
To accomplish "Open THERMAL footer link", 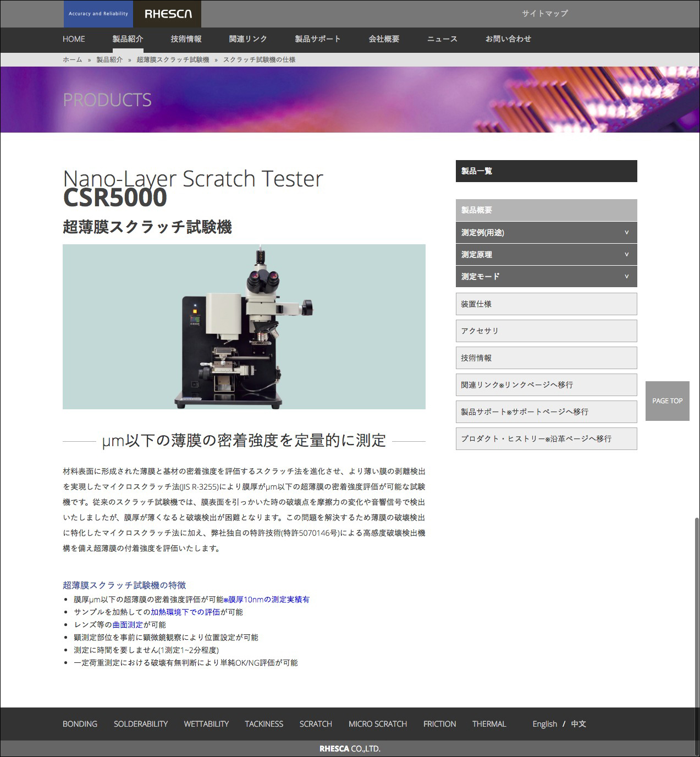I will click(x=489, y=724).
